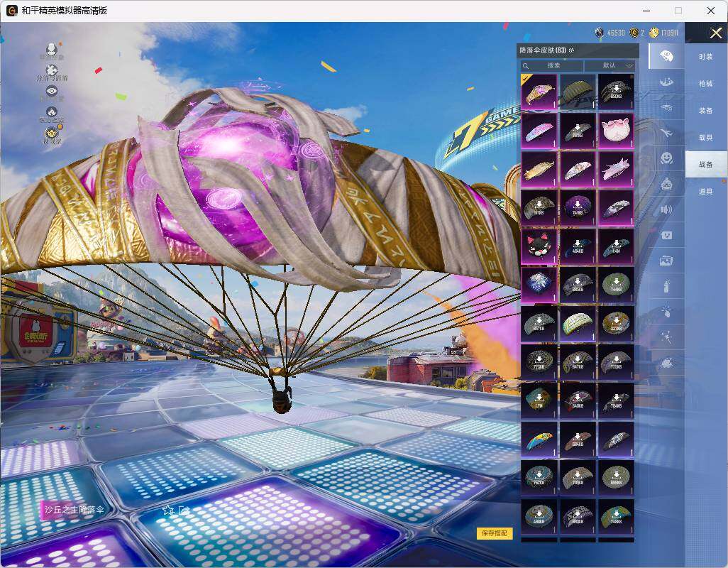Switch to the 载具 tab

pos(706,138)
